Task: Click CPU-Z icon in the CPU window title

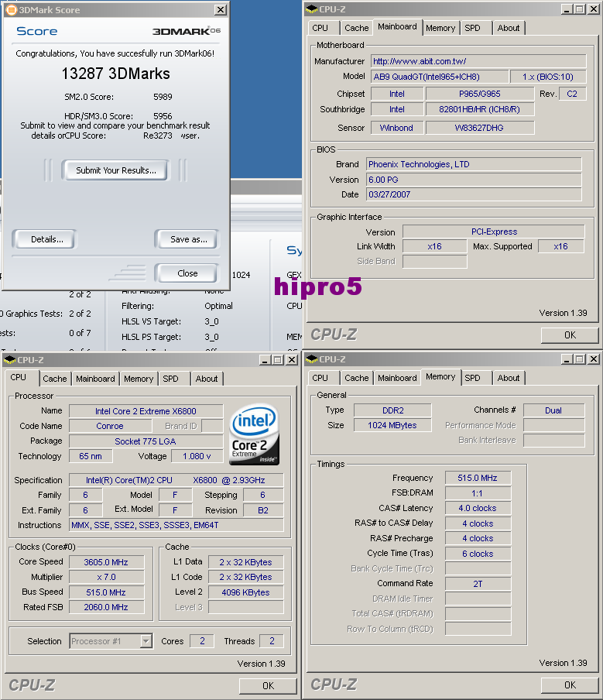Action: 9,360
